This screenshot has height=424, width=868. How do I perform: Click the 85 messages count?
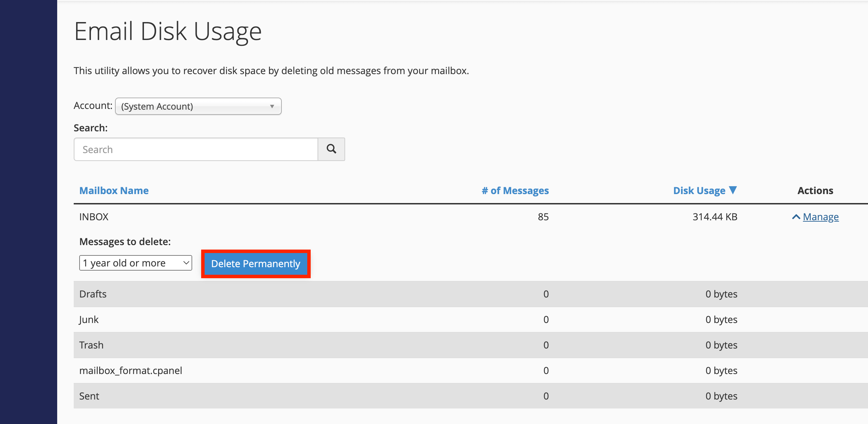[543, 217]
